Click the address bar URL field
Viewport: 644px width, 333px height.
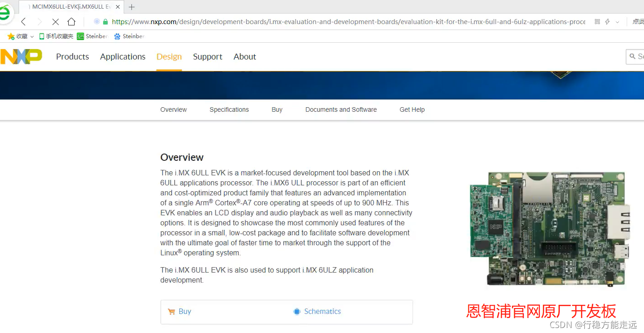(x=348, y=21)
